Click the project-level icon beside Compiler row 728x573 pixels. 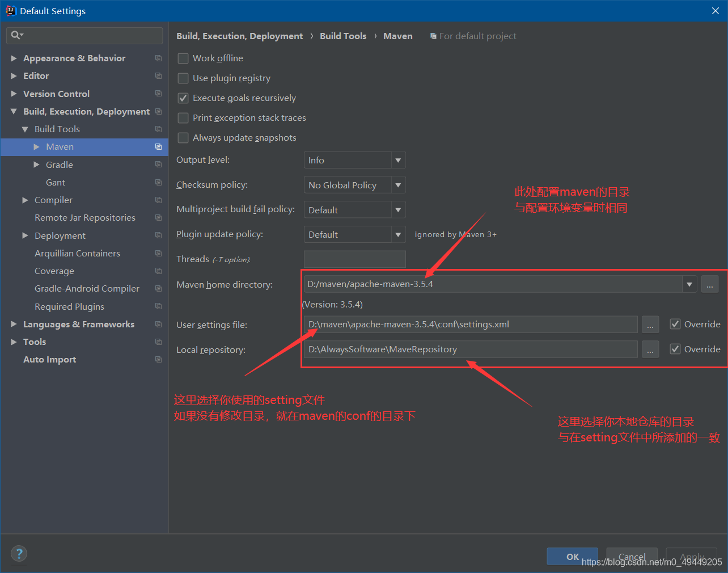tap(158, 200)
